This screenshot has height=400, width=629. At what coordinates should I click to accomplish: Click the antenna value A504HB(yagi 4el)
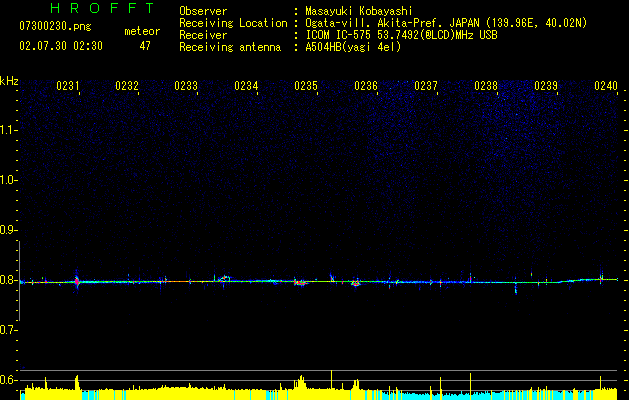pyautogui.click(x=353, y=47)
